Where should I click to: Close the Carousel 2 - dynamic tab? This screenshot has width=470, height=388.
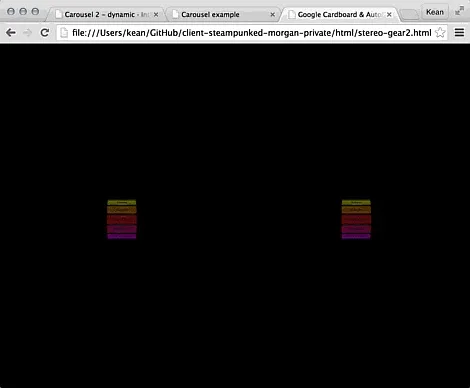coord(156,15)
